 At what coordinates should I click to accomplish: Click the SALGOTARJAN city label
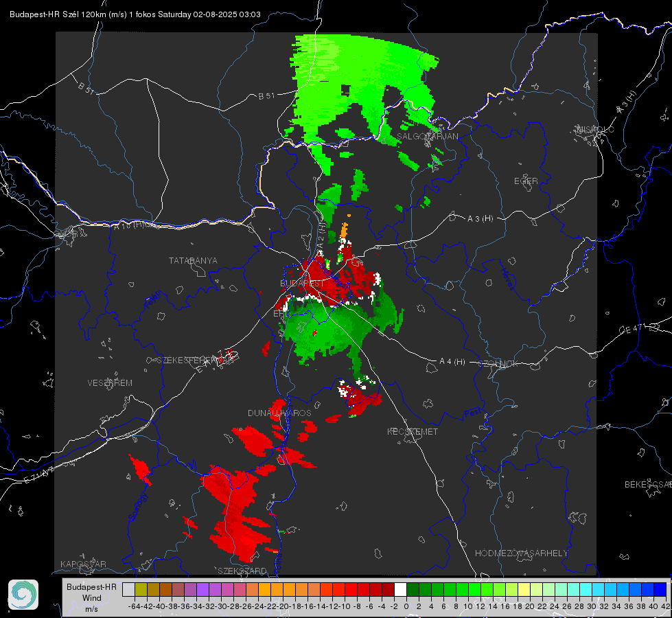427,137
